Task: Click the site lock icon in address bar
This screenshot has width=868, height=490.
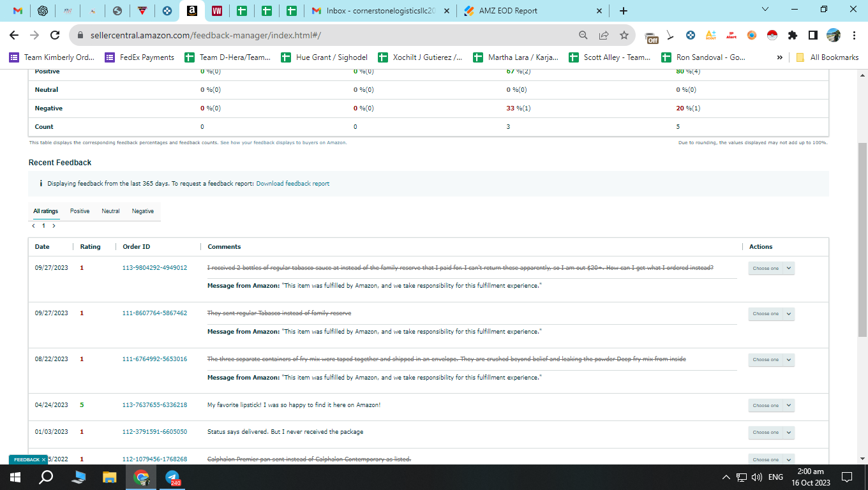Action: point(80,35)
